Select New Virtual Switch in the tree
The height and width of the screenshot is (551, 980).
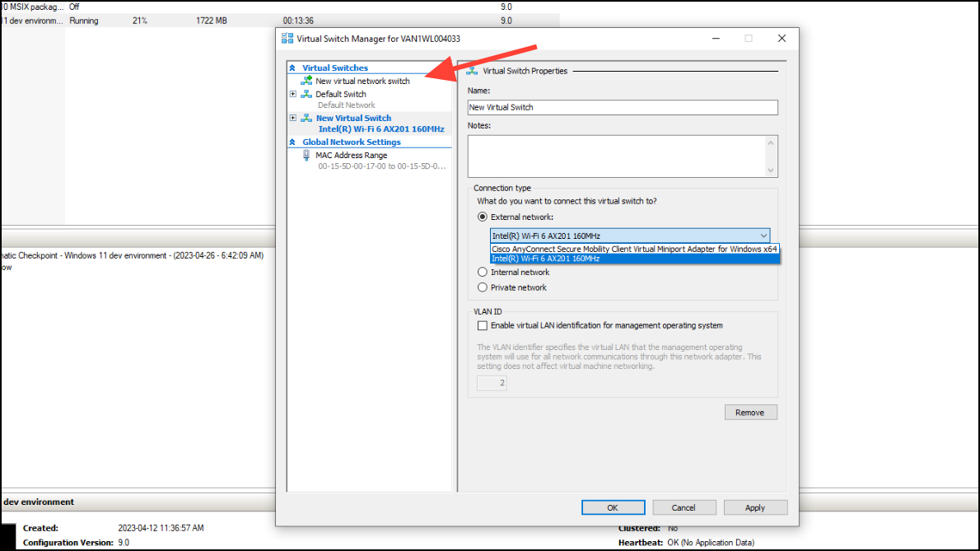(354, 118)
